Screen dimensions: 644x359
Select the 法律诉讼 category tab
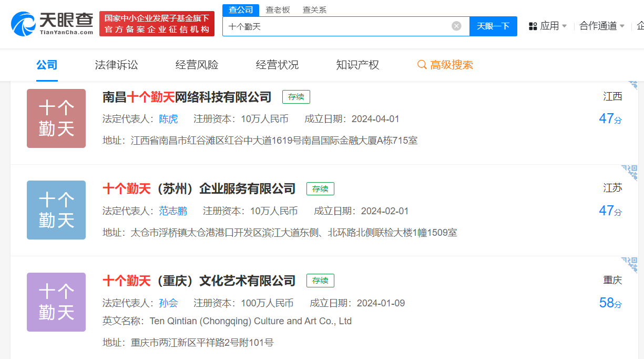click(116, 65)
